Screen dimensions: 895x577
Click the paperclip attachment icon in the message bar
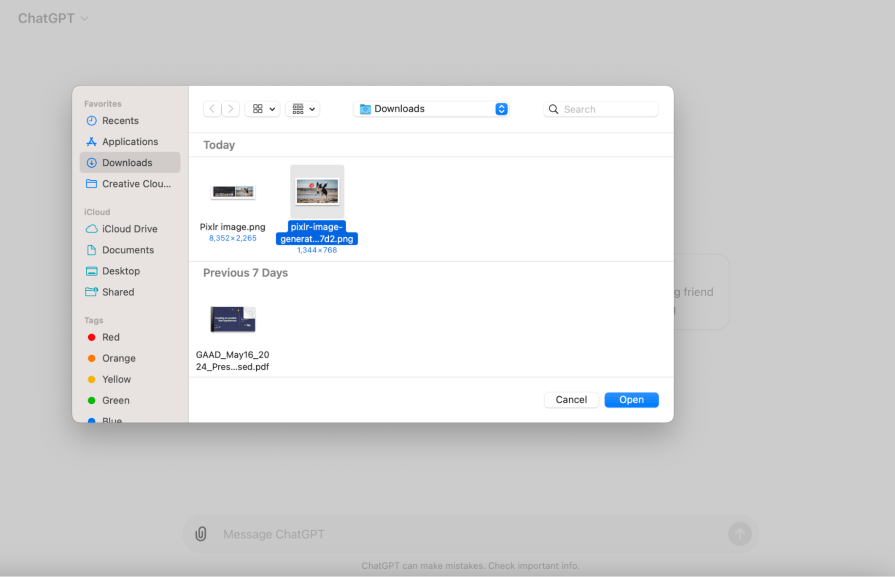(x=200, y=533)
